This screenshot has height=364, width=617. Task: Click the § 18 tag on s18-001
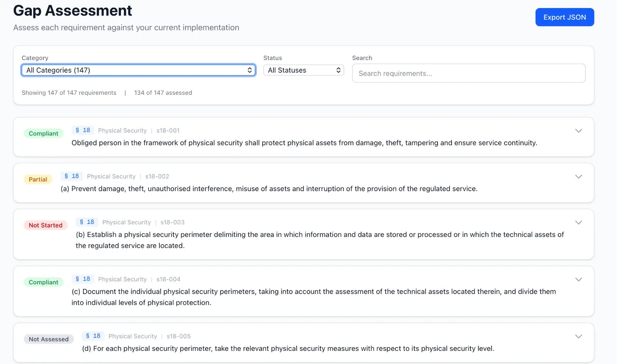click(x=83, y=130)
